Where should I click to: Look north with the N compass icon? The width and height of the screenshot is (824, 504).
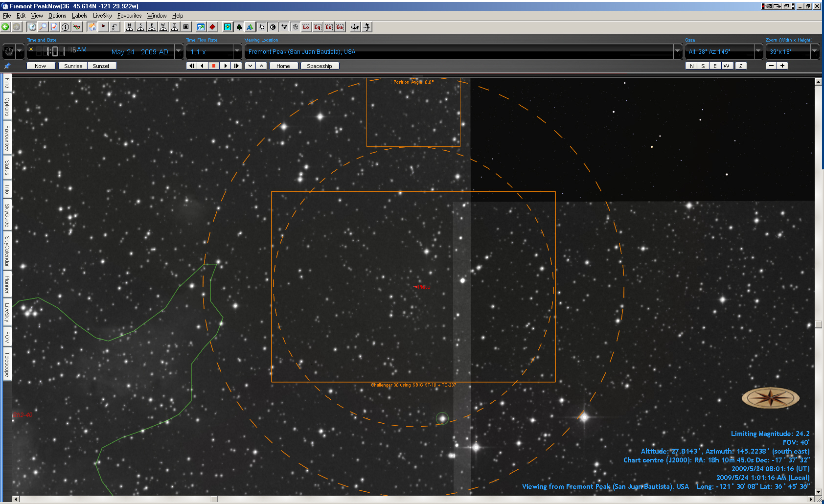click(x=129, y=27)
